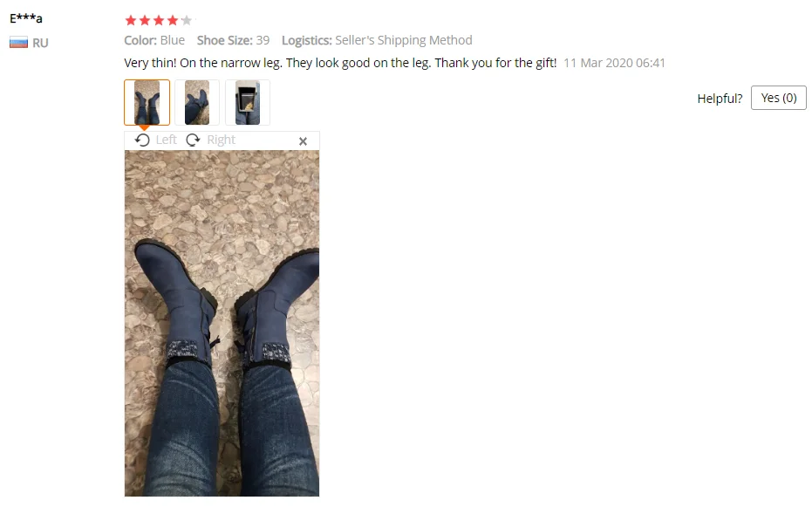
Task: Click the Russian flag icon
Action: 18,43
